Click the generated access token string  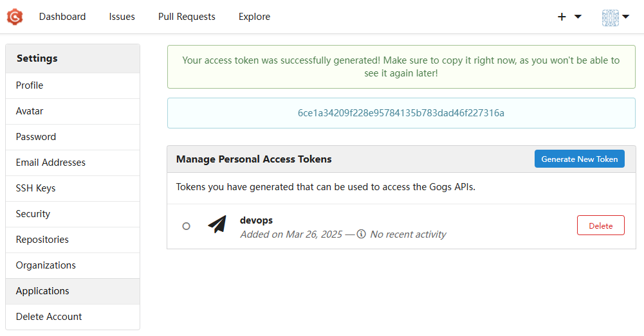click(x=401, y=113)
